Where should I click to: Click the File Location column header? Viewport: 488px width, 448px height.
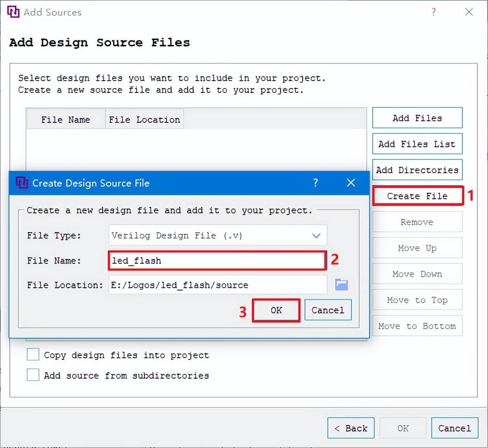(144, 120)
